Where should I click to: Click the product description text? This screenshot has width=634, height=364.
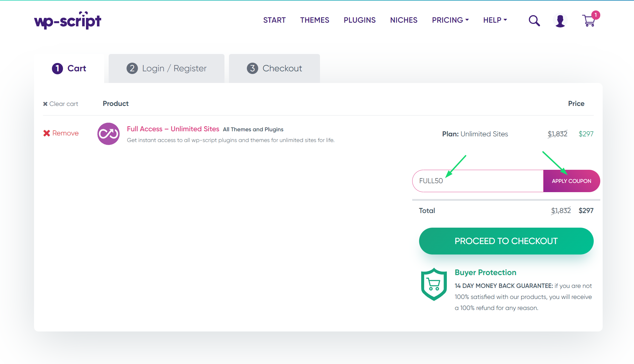pos(230,140)
